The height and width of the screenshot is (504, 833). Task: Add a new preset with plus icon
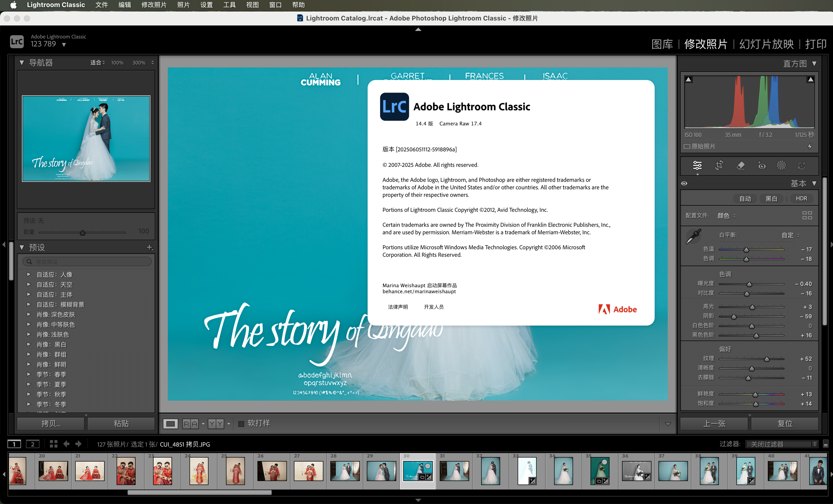(150, 248)
